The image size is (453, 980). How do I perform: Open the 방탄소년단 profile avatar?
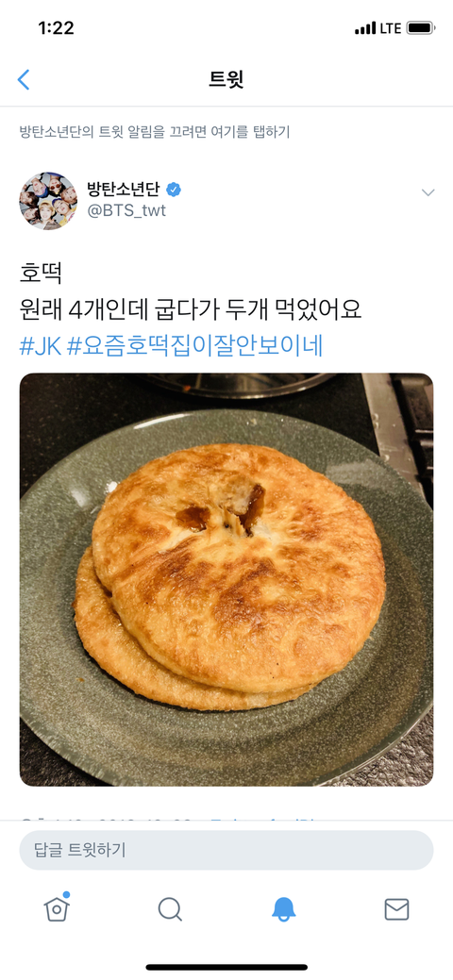pyautogui.click(x=48, y=201)
